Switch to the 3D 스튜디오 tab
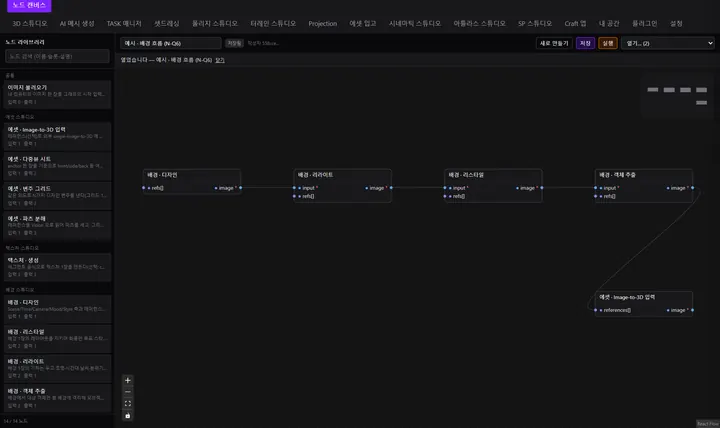The image size is (720, 428). click(29, 23)
